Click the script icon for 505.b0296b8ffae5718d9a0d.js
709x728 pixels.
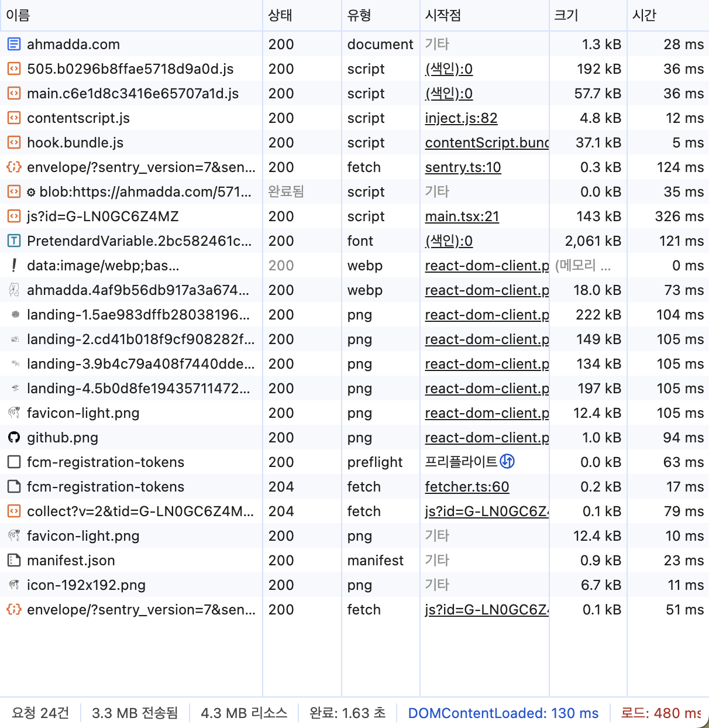click(14, 68)
